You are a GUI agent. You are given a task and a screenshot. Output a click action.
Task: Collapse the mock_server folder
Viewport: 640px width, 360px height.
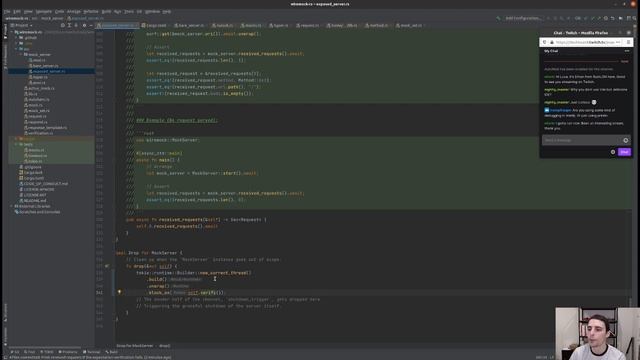(x=21, y=54)
